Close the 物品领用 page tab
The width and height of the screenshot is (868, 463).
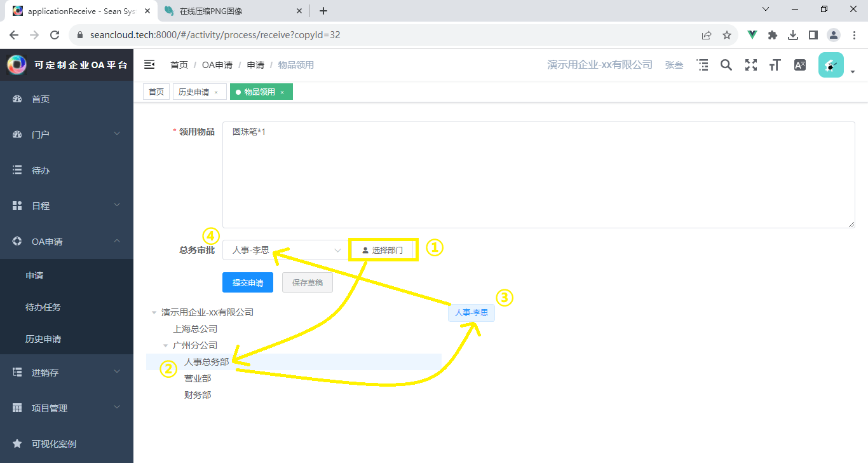coord(282,92)
